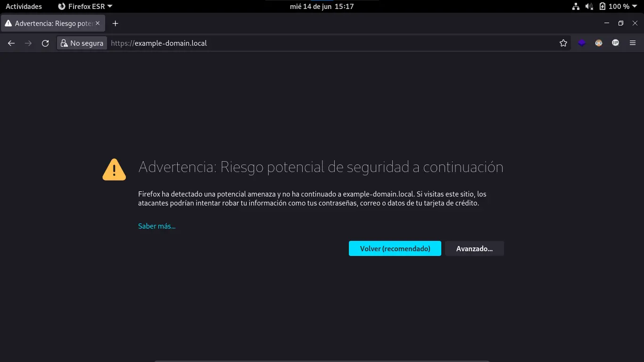
Task: Select the Advertencia: Riesgo tab
Action: [53, 23]
